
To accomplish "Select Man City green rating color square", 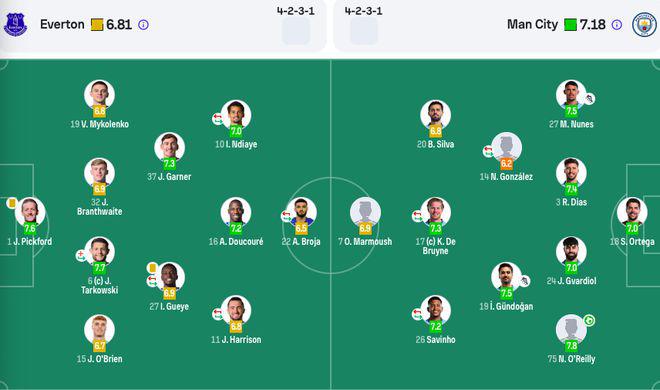I will (x=570, y=24).
